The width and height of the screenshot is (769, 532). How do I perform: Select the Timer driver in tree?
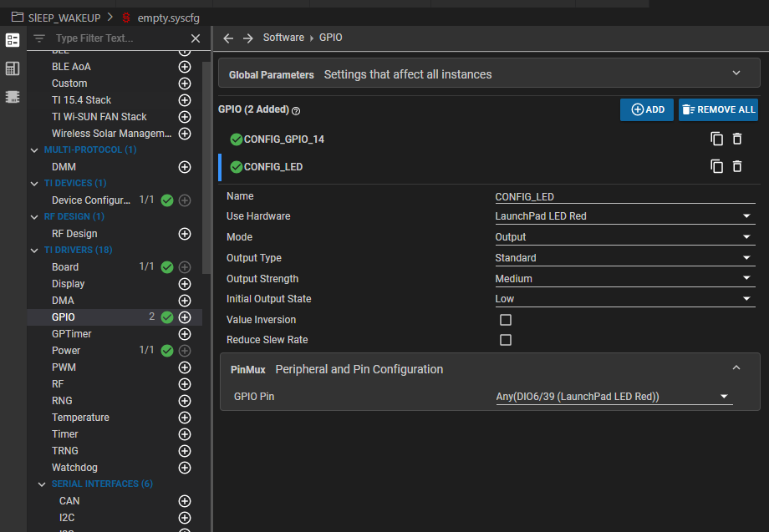[65, 434]
